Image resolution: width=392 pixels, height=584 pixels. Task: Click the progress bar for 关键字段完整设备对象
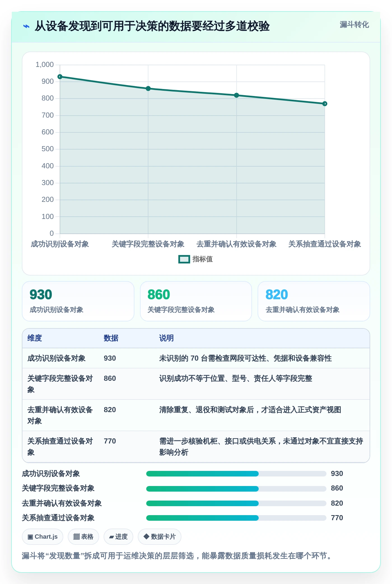pyautogui.click(x=236, y=489)
